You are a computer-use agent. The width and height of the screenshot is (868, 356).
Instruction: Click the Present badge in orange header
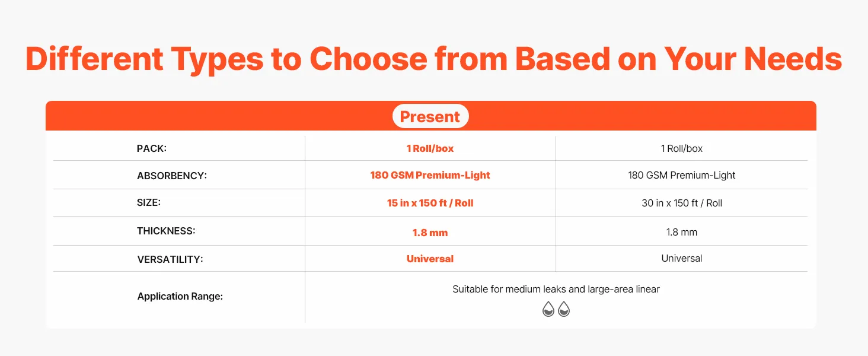point(430,116)
